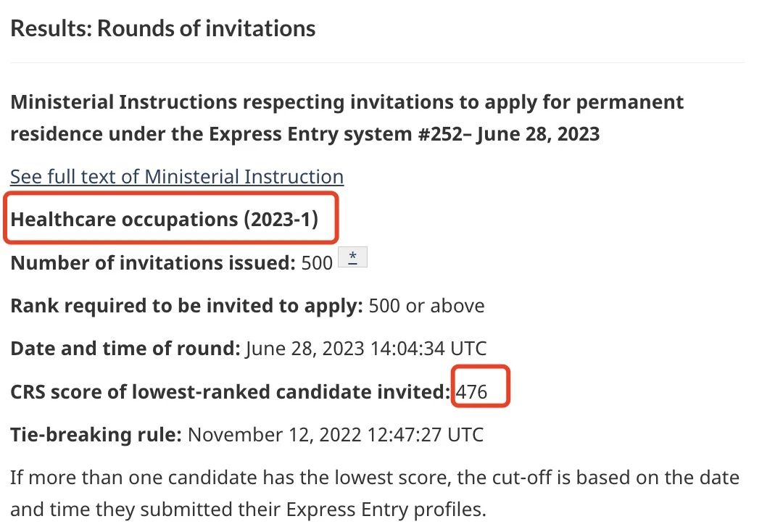Screen dimensions: 783x532
Task: Click the Results: Rounds of invitations heading
Action: [163, 28]
